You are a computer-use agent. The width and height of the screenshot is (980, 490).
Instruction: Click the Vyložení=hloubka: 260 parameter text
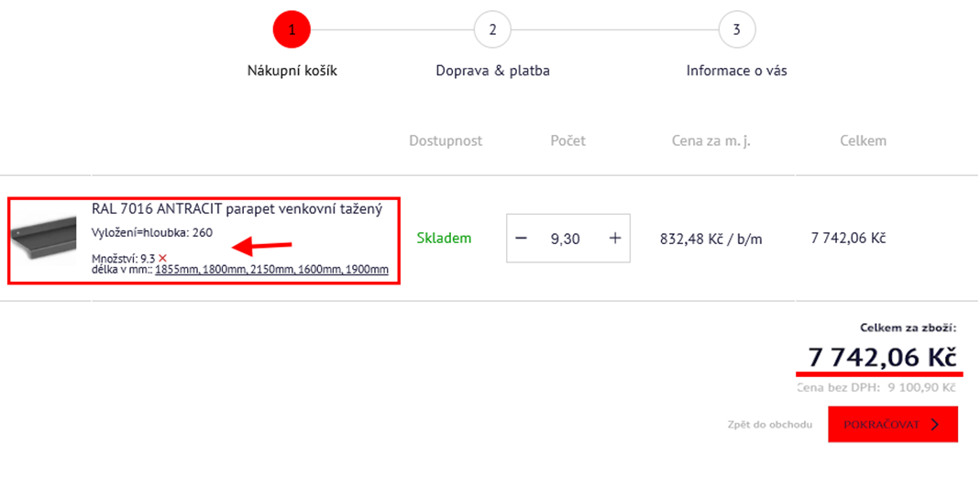pos(152,232)
